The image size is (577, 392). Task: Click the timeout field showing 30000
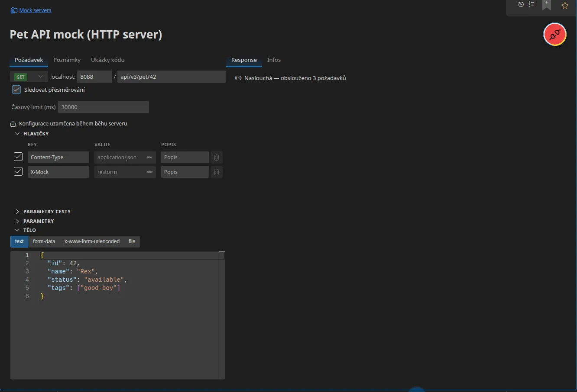click(x=104, y=107)
